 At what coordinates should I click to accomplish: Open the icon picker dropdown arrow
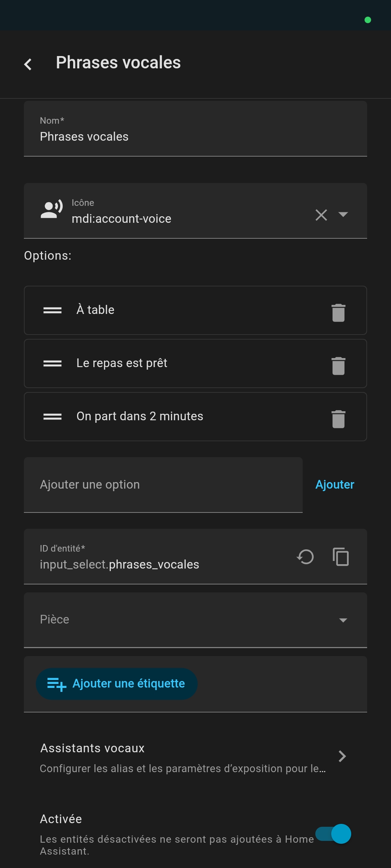(343, 214)
